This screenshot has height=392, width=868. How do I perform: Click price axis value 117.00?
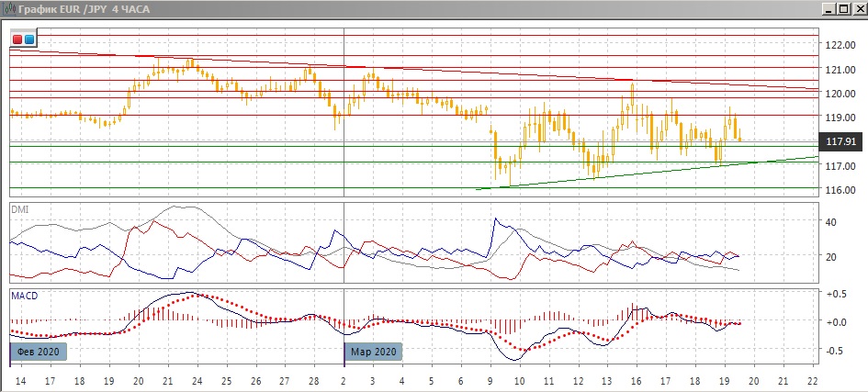click(x=840, y=165)
